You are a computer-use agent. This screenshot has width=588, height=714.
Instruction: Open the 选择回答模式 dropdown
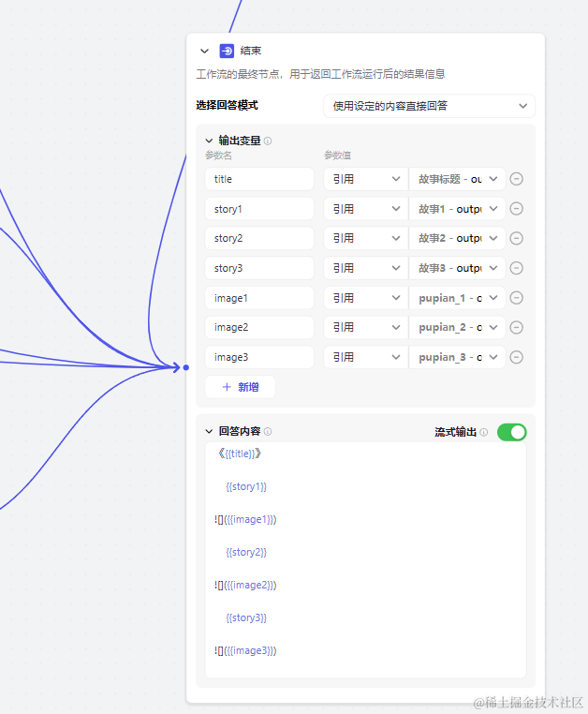pos(429,106)
